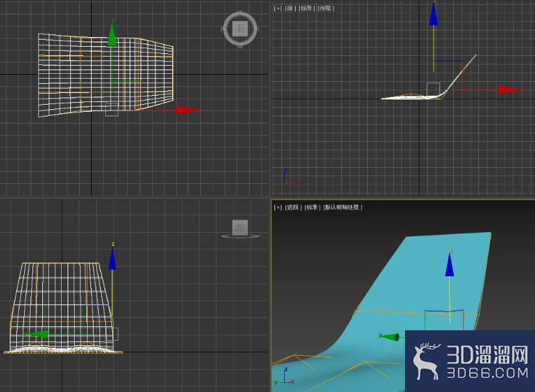Grab the blue Z-axis arrow in left viewport
Viewport: 535px width, 392px height.
click(112, 258)
